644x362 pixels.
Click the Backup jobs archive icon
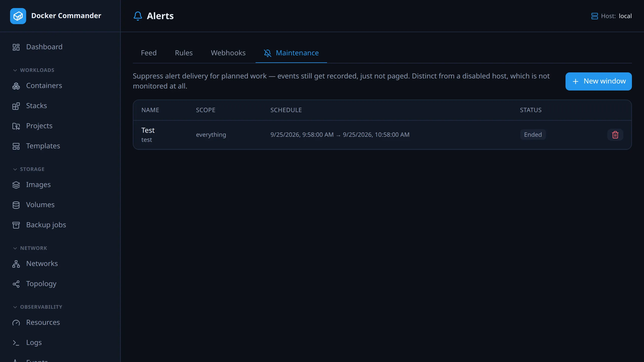coord(16,225)
